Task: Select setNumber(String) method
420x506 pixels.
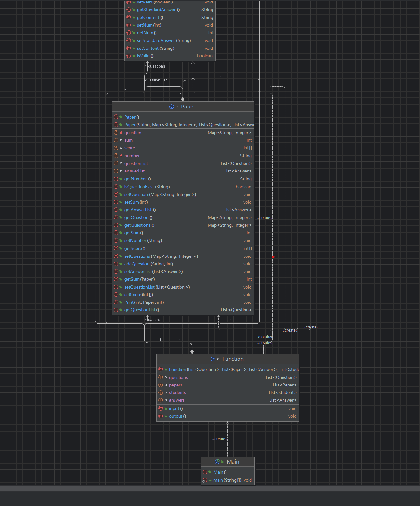Action: 183,240
